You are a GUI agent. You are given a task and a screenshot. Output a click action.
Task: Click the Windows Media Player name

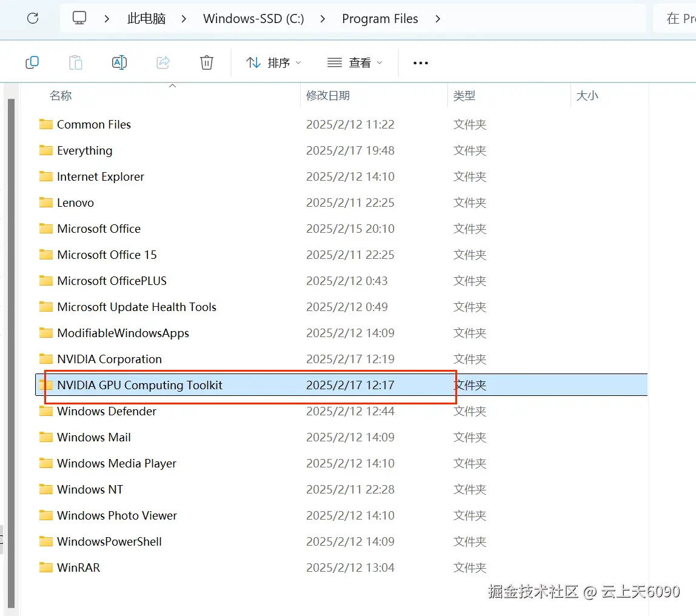(116, 464)
